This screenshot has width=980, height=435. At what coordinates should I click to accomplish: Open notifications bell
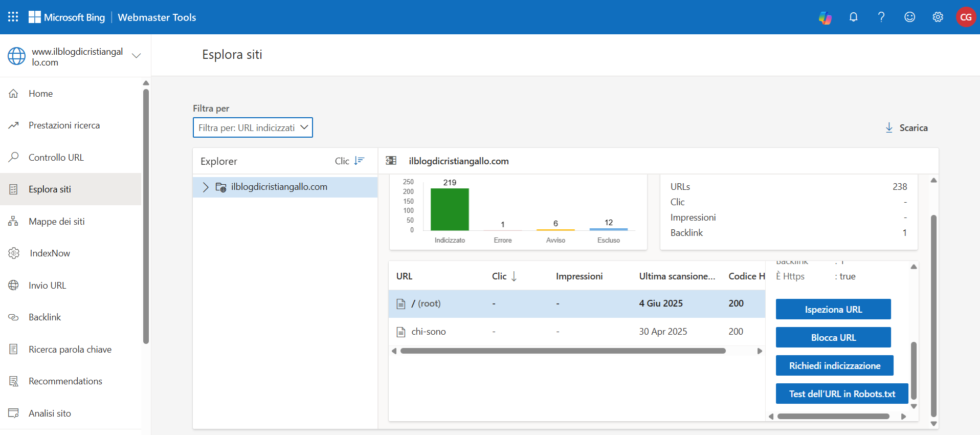click(853, 17)
